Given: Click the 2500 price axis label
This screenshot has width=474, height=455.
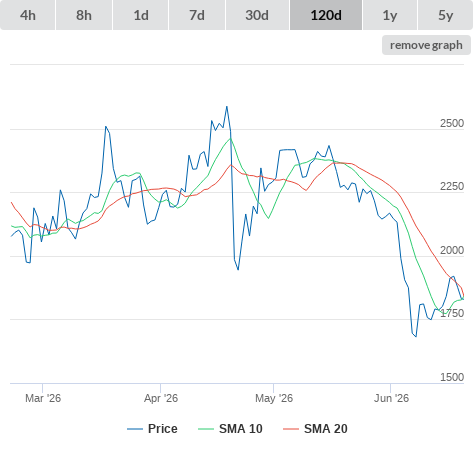Looking at the screenshot, I should [452, 123].
